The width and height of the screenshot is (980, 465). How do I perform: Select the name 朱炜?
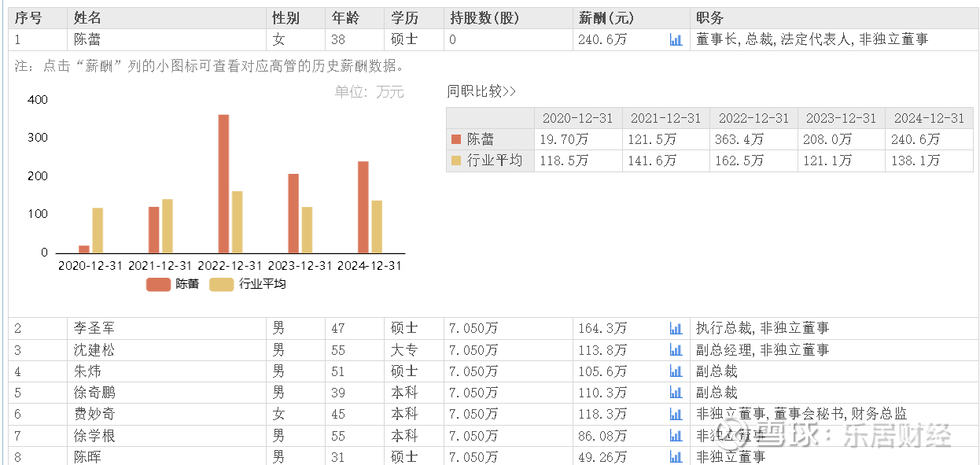(87, 371)
